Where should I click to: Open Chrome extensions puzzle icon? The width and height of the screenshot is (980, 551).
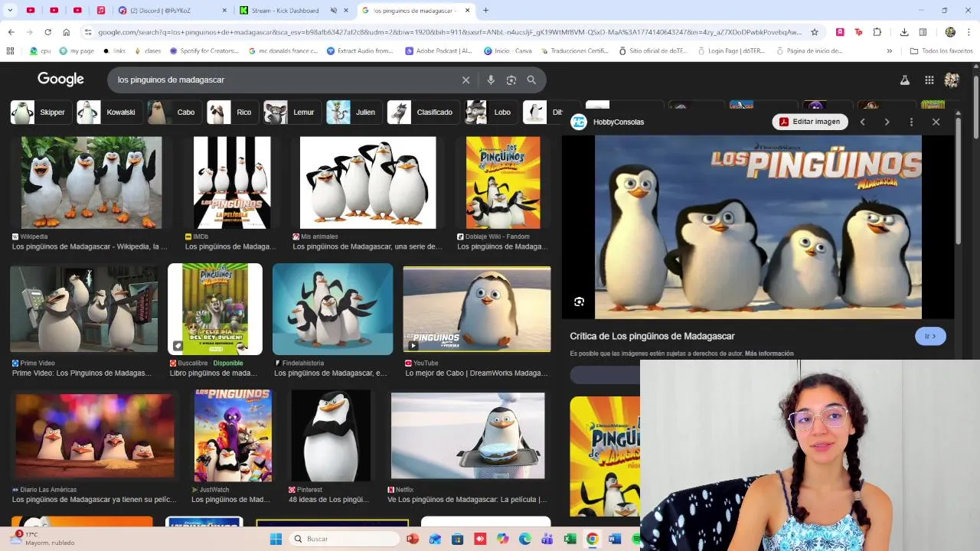coord(877,32)
